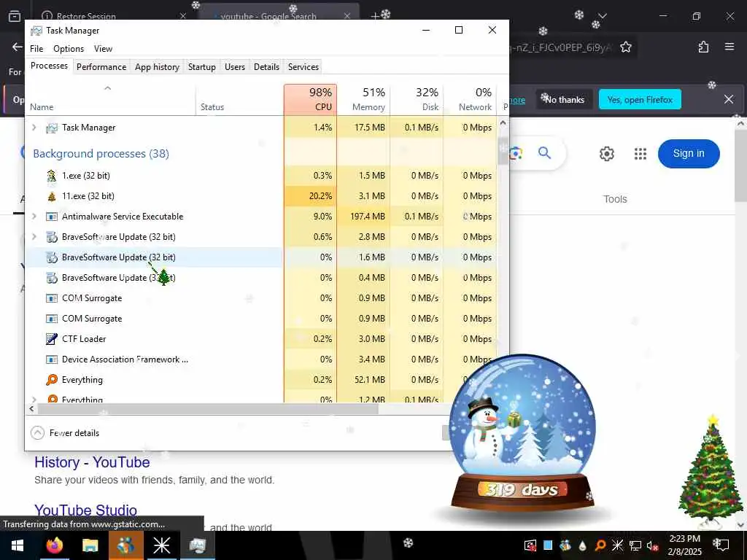
Task: Switch to the Performance tab
Action: [101, 66]
